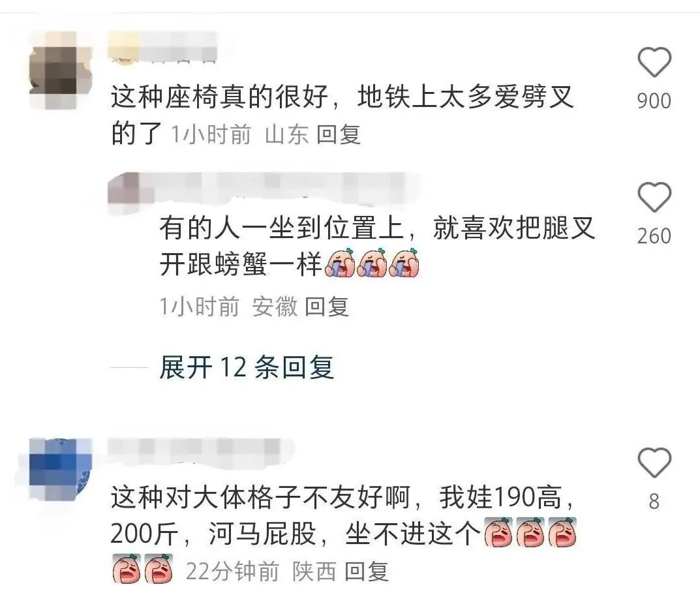Open the blue pixelated avatar profile
This screenshot has width=700, height=593.
click(x=59, y=470)
